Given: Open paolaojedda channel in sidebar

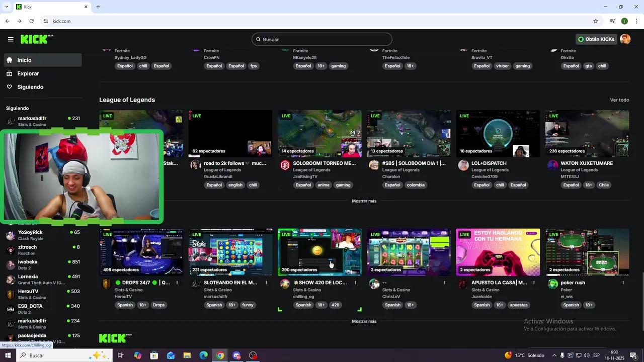Looking at the screenshot, I should point(43,338).
